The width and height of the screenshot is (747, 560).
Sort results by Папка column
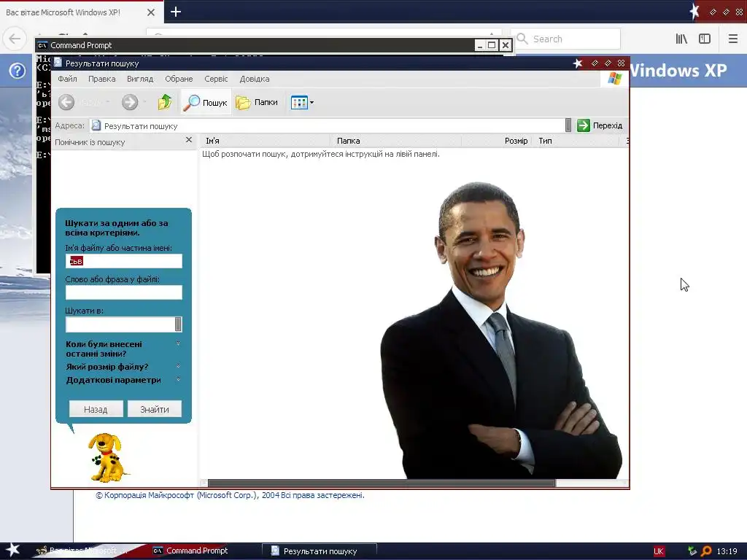396,141
